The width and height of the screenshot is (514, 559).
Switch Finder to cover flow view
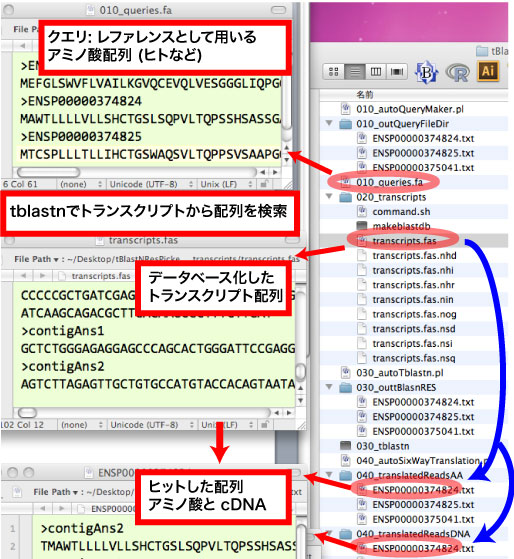coord(397,72)
